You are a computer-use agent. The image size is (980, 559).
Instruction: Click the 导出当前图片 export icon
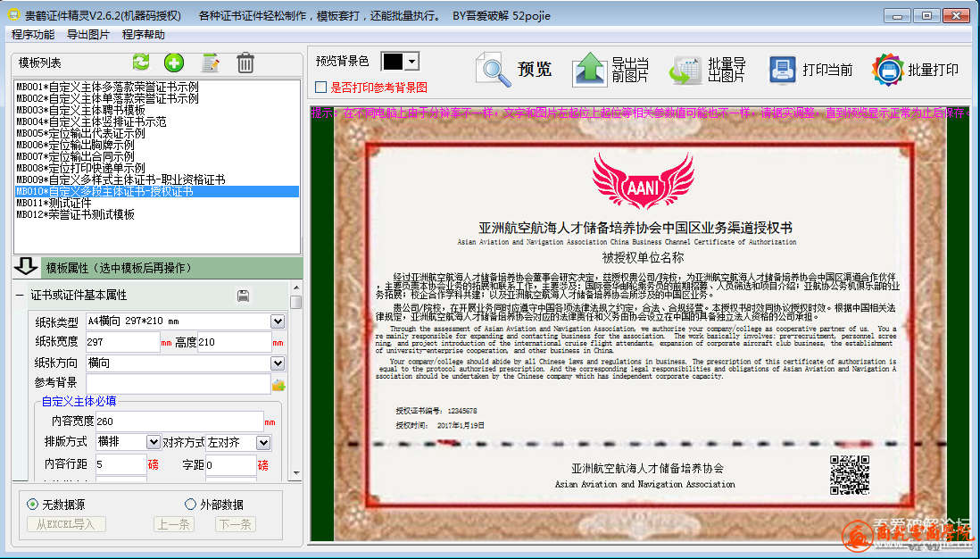tap(590, 70)
